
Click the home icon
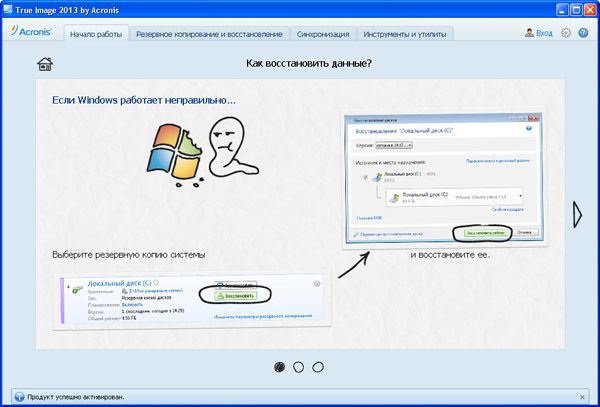[45, 64]
